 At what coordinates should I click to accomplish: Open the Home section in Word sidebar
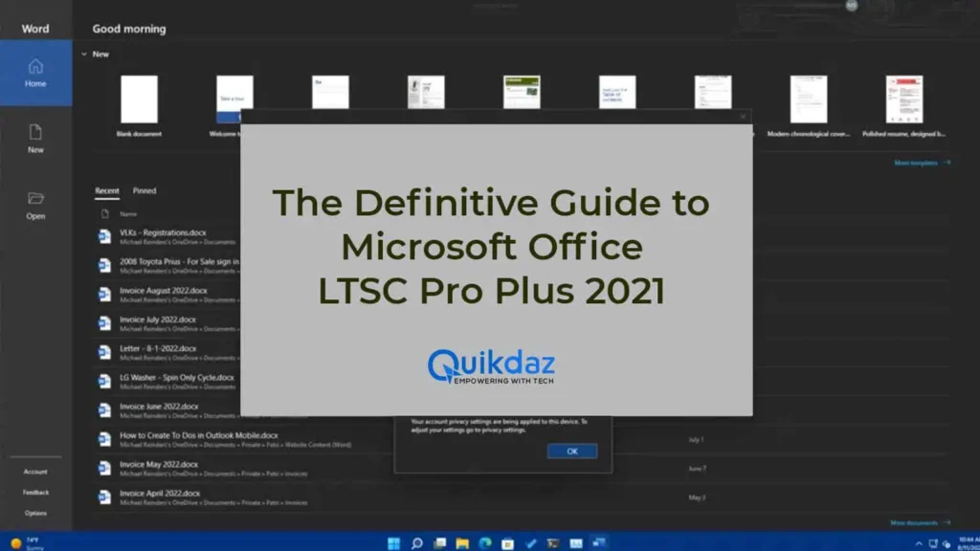point(35,73)
